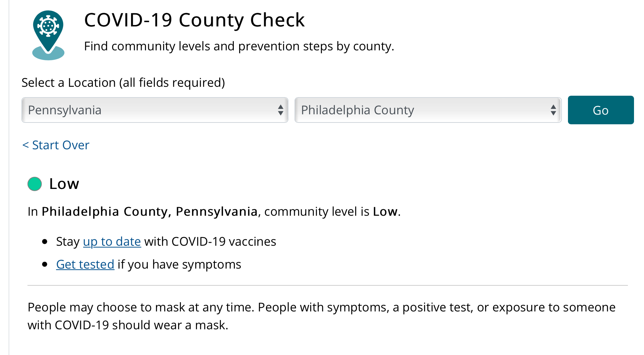Click the large "Low" level heading
The height and width of the screenshot is (355, 644).
pyautogui.click(x=64, y=184)
